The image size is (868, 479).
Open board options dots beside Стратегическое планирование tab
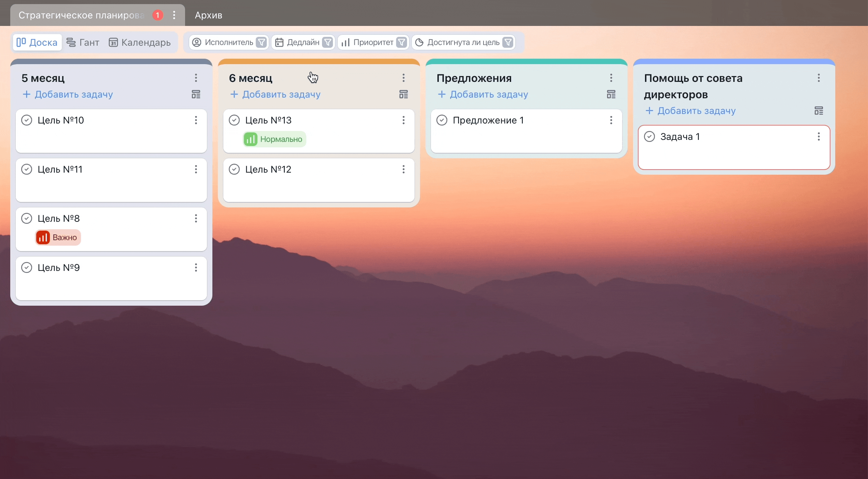click(174, 15)
